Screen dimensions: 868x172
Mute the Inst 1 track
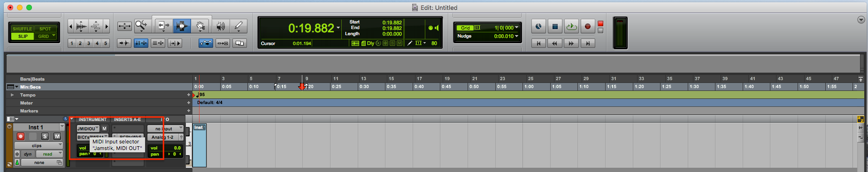coord(57,136)
